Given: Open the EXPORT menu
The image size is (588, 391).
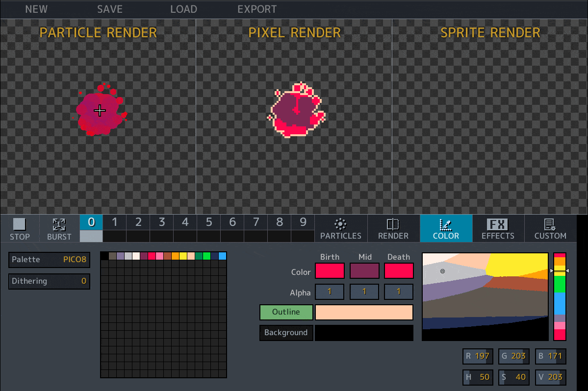Looking at the screenshot, I should pos(257,9).
